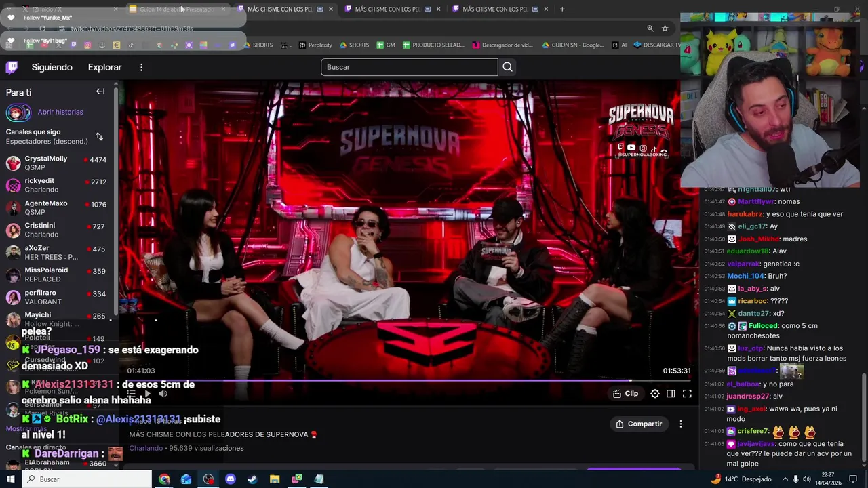Click the Windows taskbar Buscar search box

click(x=88, y=479)
